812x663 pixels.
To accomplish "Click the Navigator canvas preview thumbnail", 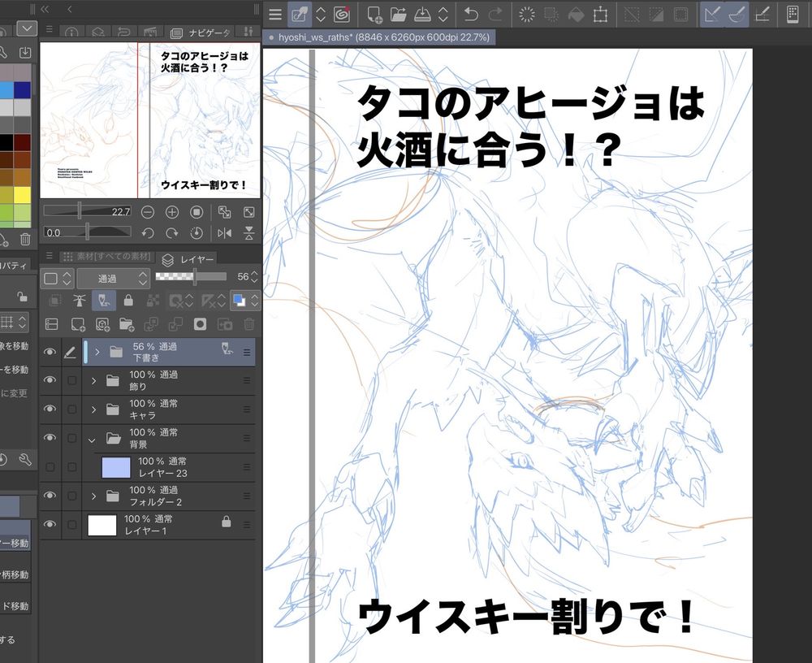I will pos(149,119).
